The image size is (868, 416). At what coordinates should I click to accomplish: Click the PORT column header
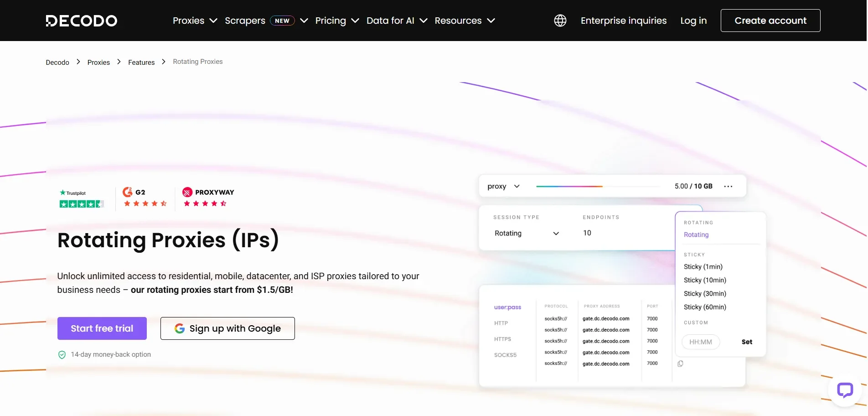click(x=652, y=306)
